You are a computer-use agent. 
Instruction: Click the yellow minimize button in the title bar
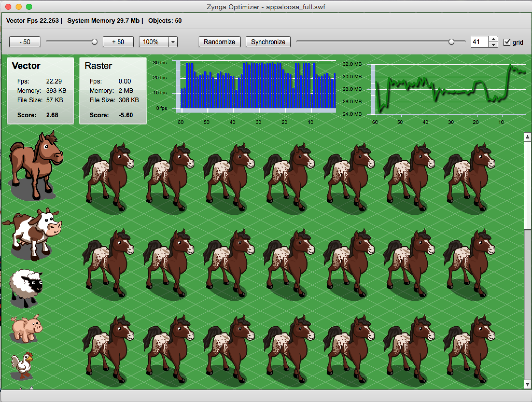click(19, 7)
